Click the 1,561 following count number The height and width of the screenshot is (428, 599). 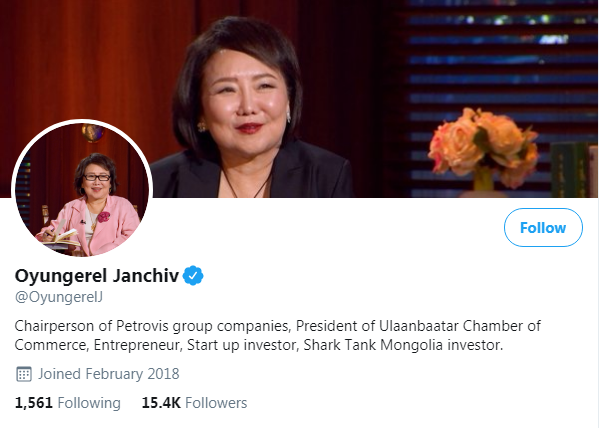tap(34, 403)
